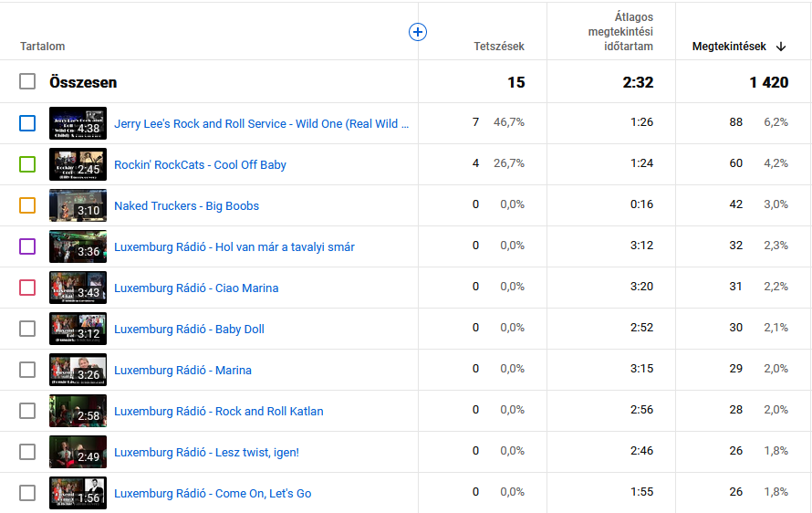Uncheck the blue Jerry Lee's video checkbox
The height and width of the screenshot is (513, 812).
(x=27, y=123)
